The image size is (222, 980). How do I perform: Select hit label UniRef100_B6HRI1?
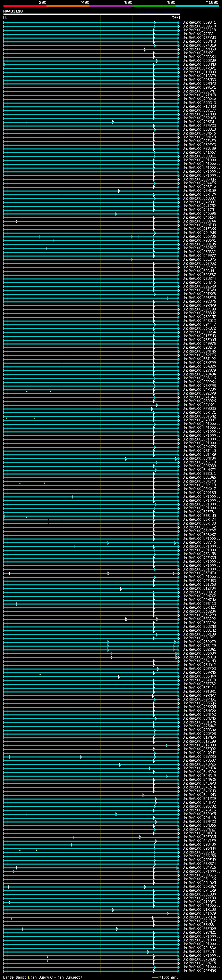click(199, 53)
